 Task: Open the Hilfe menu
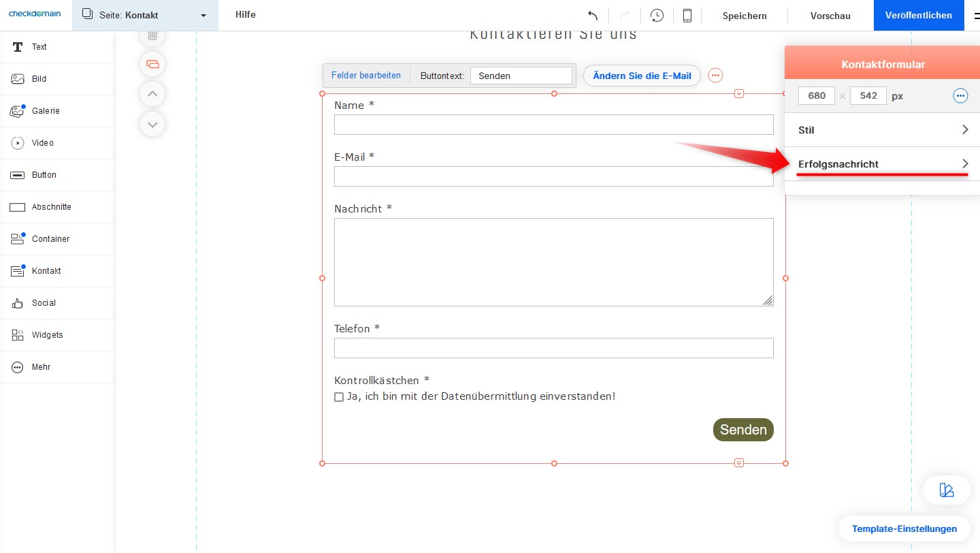tap(246, 14)
